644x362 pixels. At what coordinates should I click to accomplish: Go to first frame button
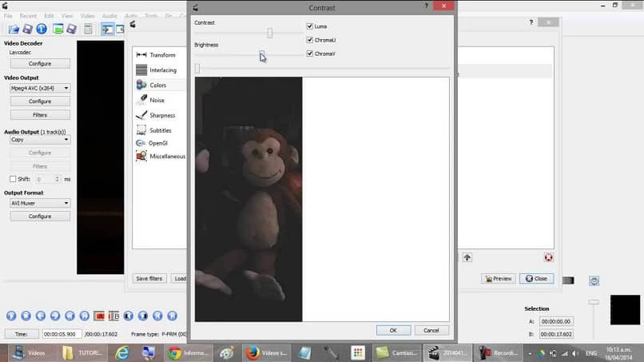pos(157,316)
